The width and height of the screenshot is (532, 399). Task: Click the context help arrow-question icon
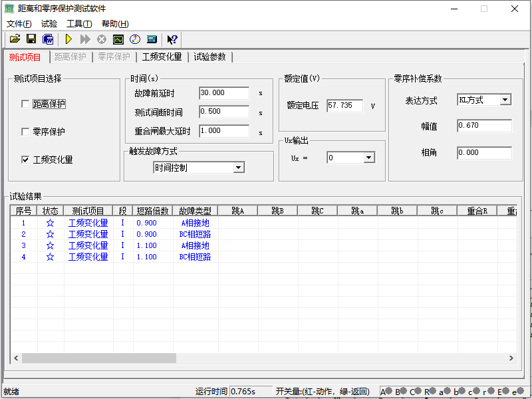pyautogui.click(x=172, y=39)
